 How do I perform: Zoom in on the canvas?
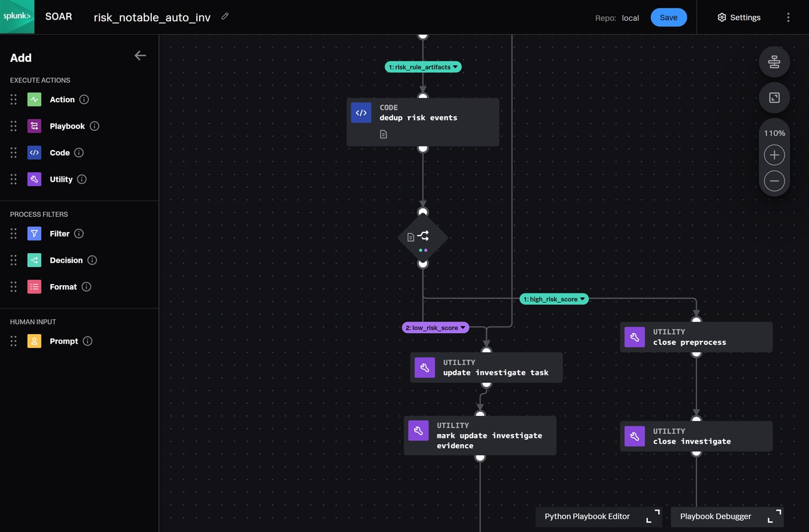(774, 155)
